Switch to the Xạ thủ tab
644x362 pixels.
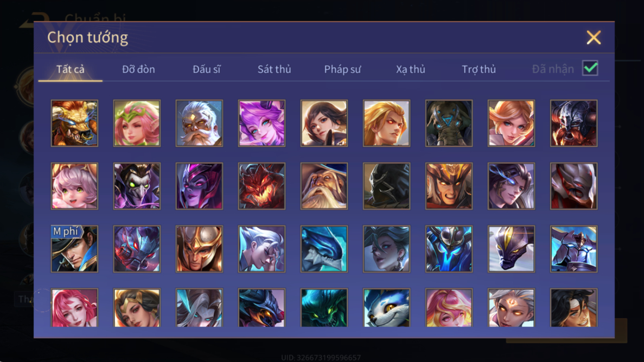411,69
